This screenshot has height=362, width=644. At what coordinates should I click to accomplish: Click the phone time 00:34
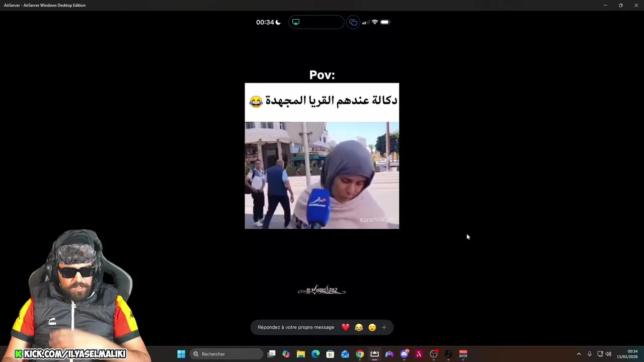[265, 22]
